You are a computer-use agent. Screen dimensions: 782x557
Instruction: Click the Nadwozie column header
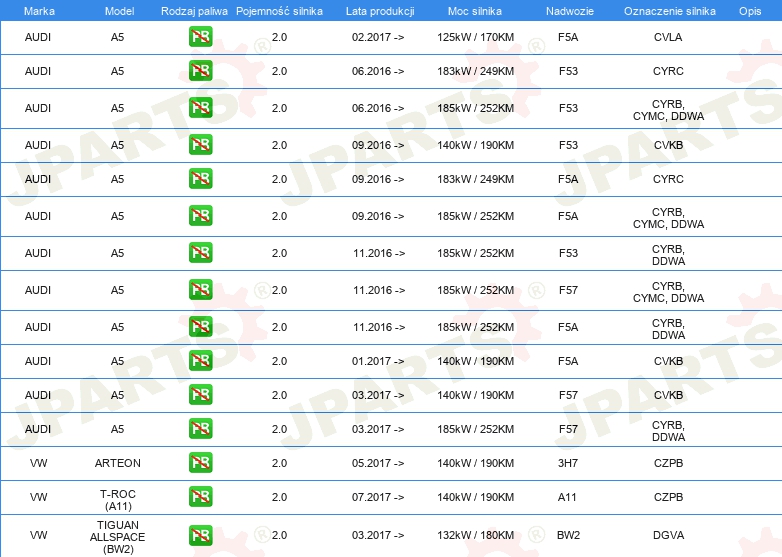tap(570, 11)
